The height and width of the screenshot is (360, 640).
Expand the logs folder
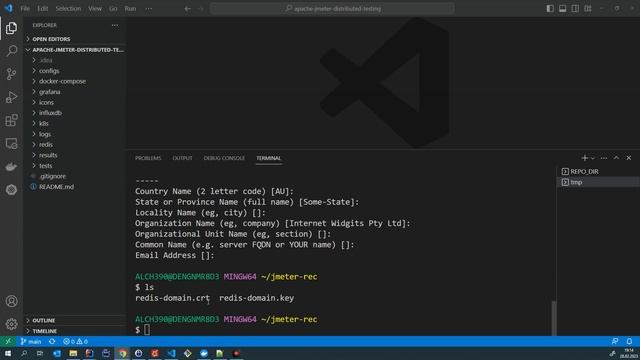pos(75,134)
